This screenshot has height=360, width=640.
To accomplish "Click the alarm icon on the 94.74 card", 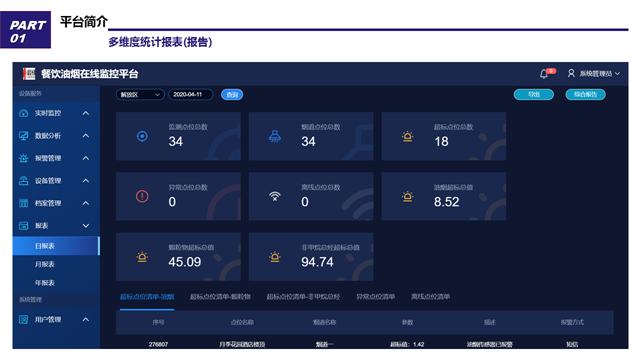I will click(275, 257).
